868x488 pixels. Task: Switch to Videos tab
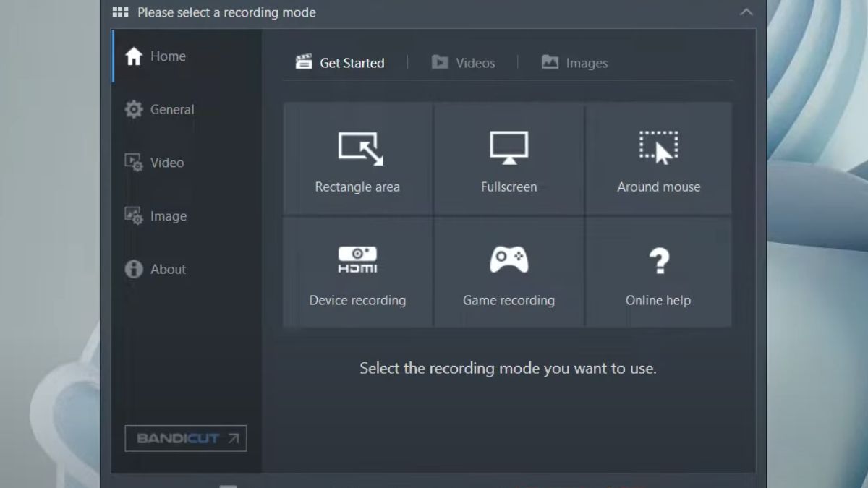pos(463,63)
